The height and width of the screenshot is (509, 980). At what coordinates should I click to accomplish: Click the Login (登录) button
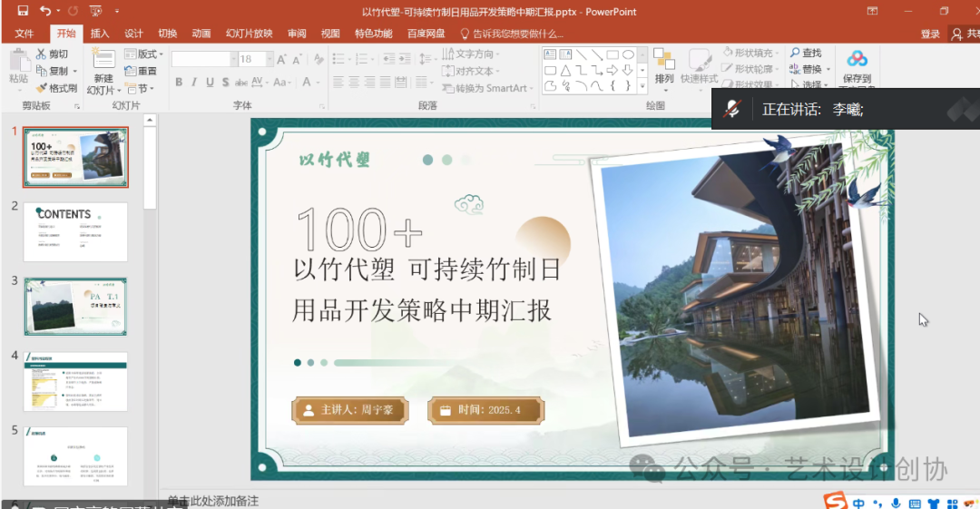(930, 34)
